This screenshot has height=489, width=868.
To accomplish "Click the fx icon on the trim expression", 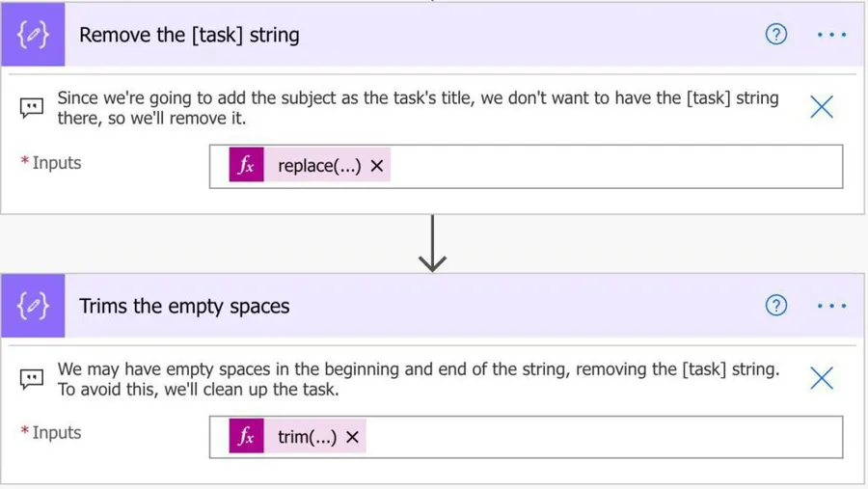I will (x=246, y=437).
